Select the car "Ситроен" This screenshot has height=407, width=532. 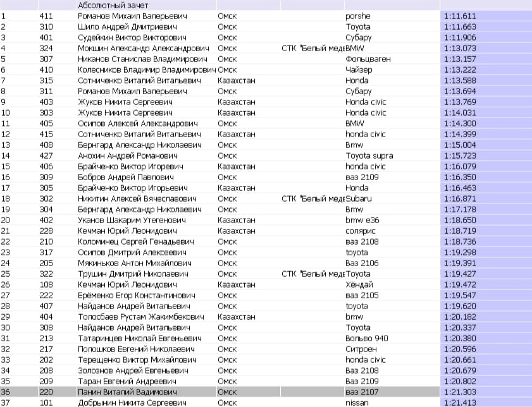click(x=361, y=349)
